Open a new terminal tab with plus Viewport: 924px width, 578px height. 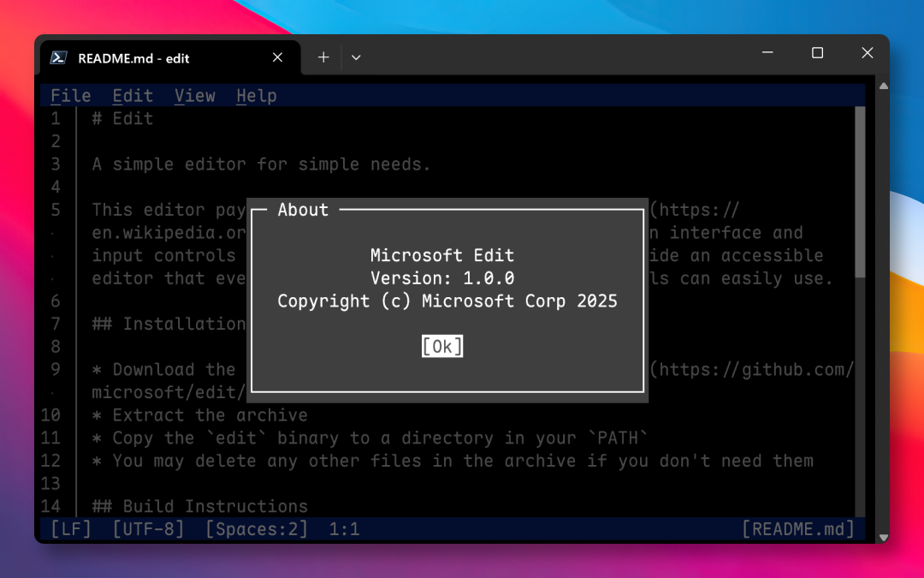pos(323,57)
